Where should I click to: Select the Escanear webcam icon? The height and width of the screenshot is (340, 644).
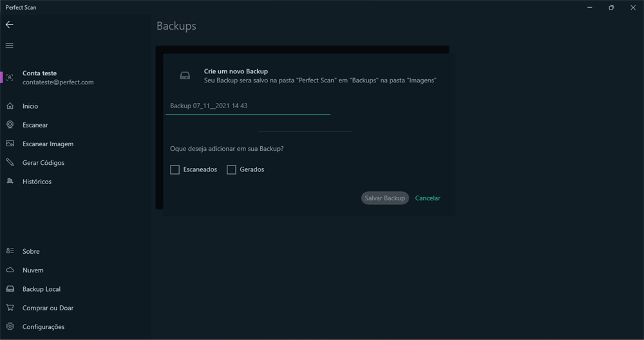10,125
